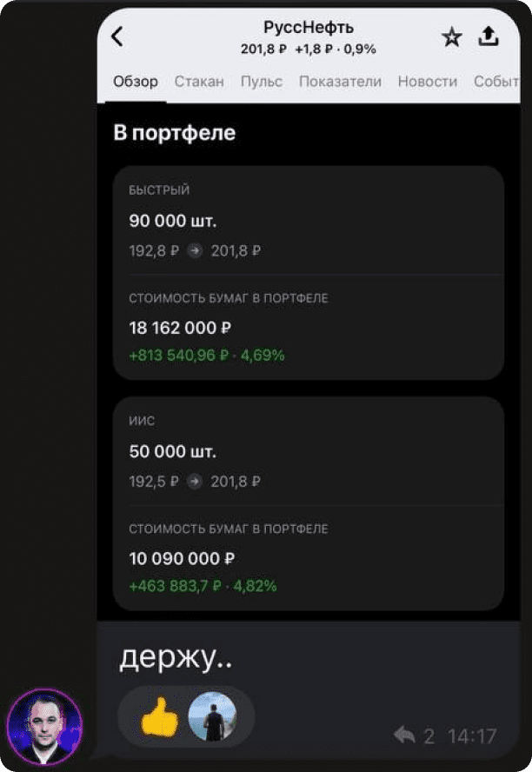Click the thumbs up reaction emoji
This screenshot has width=532, height=772.
[159, 718]
